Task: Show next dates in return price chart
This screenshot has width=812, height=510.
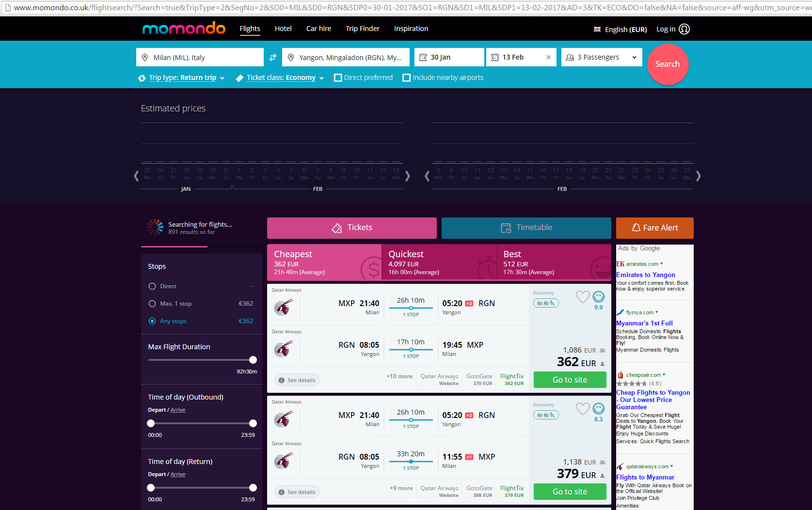Action: point(699,176)
